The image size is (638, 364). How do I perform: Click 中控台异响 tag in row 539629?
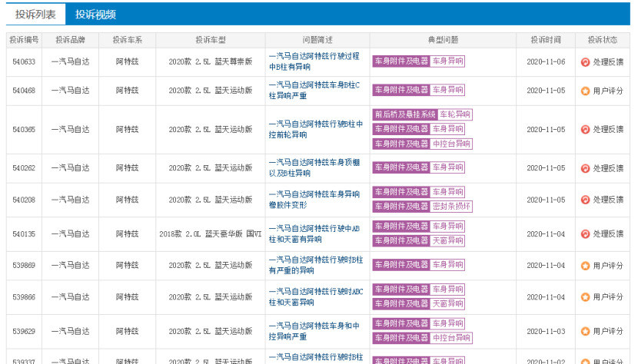click(x=451, y=338)
